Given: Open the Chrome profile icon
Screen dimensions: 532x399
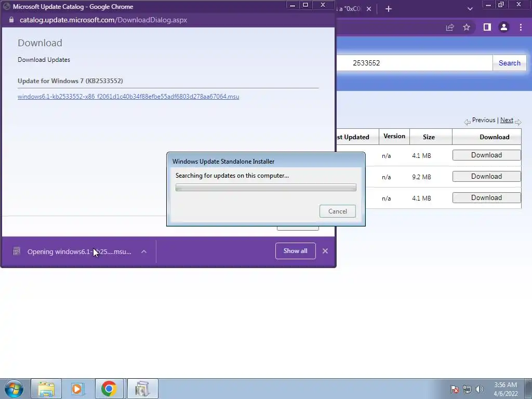Looking at the screenshot, I should (504, 28).
